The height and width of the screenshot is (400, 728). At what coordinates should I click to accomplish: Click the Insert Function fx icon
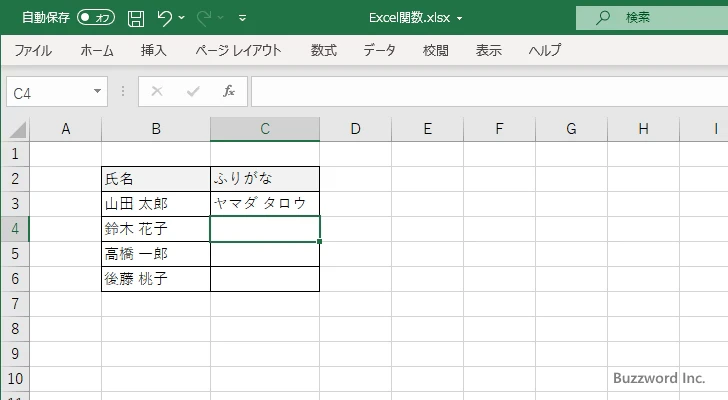pos(228,92)
